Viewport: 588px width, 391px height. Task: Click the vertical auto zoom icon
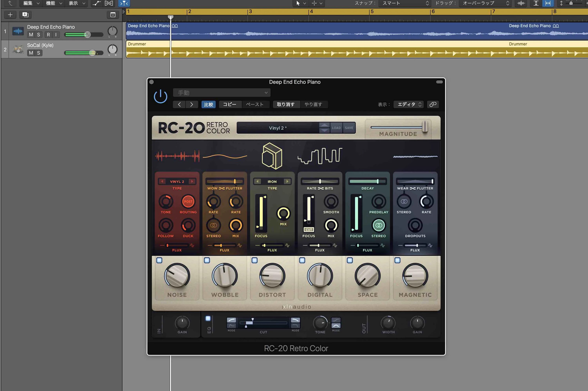click(x=536, y=3)
